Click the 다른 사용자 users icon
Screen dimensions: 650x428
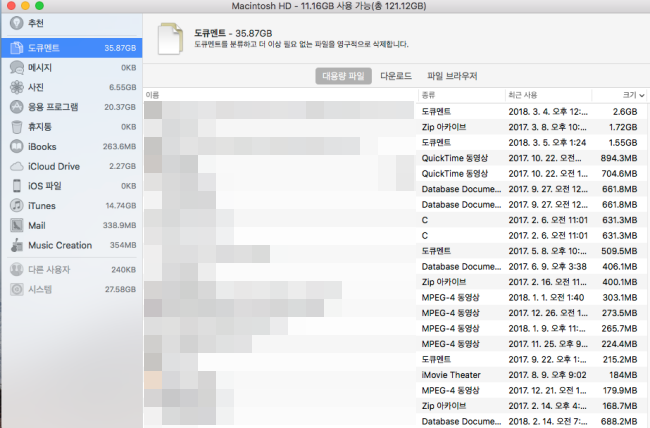17,270
